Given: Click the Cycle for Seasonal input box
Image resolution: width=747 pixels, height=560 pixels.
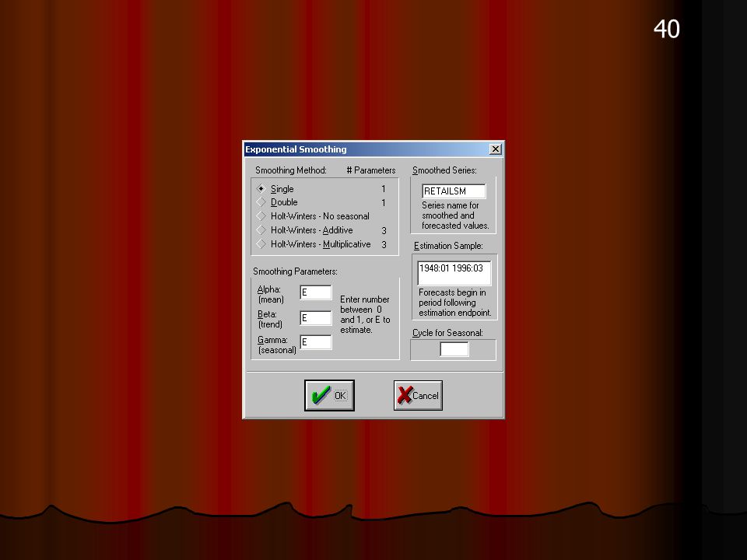Looking at the screenshot, I should point(454,349).
